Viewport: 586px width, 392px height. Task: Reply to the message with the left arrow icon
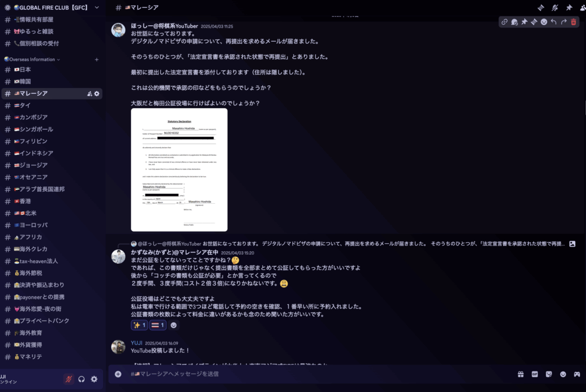click(553, 22)
